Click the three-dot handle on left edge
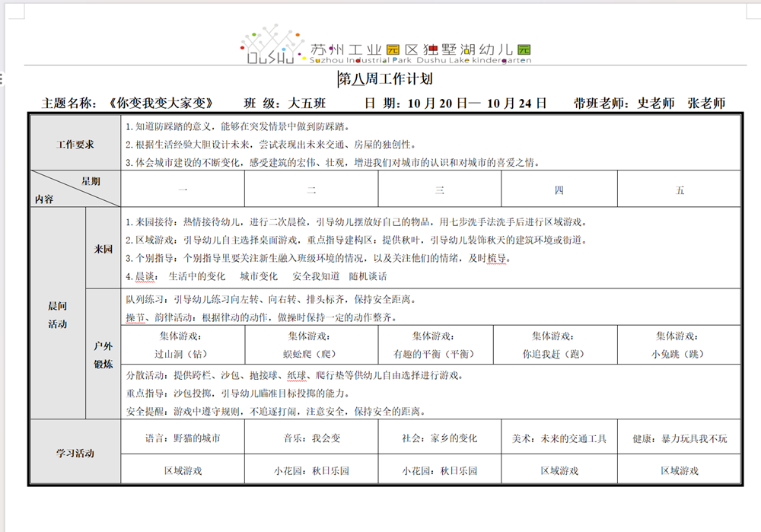This screenshot has height=532, width=761. (x=2, y=79)
